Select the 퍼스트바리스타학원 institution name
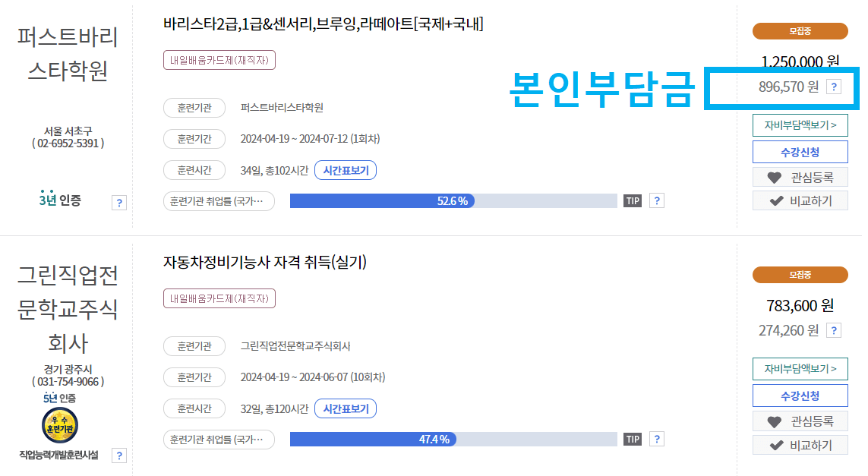This screenshot has width=868, height=476. pyautogui.click(x=283, y=107)
